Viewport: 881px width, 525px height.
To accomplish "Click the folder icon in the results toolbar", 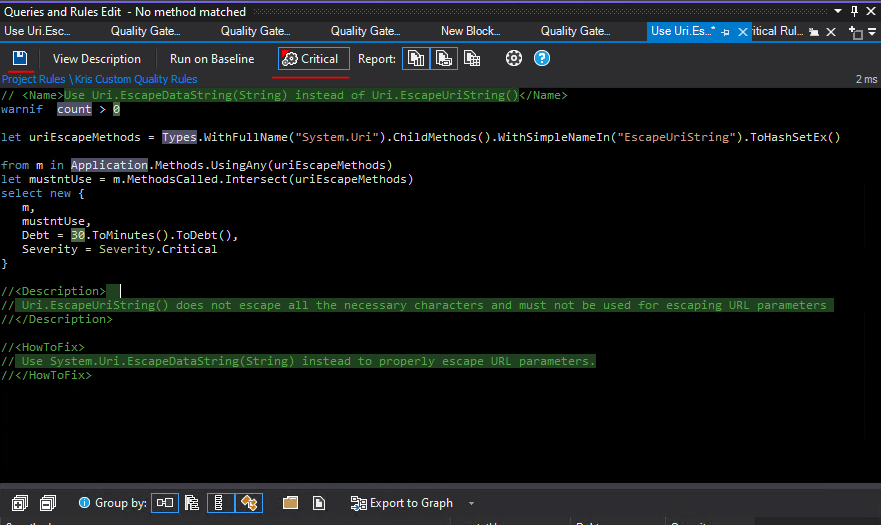I will (290, 503).
